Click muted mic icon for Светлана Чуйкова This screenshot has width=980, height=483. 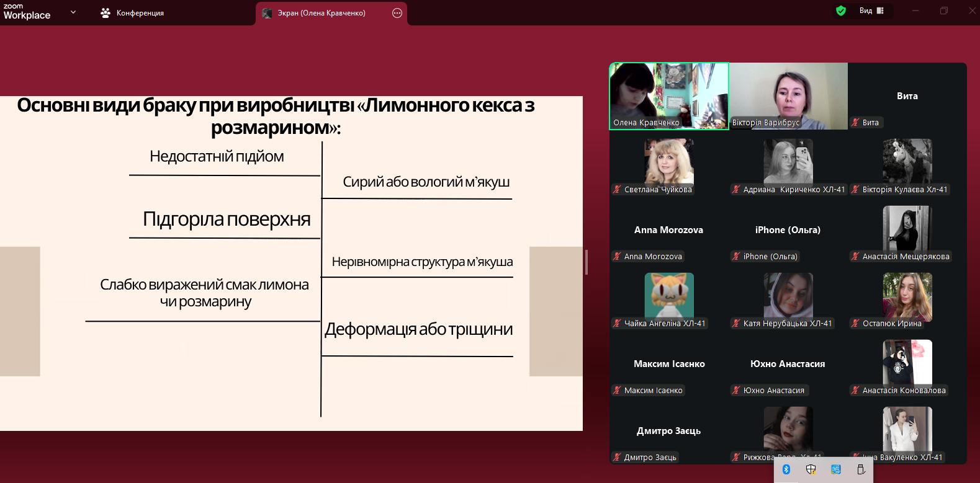click(x=617, y=190)
